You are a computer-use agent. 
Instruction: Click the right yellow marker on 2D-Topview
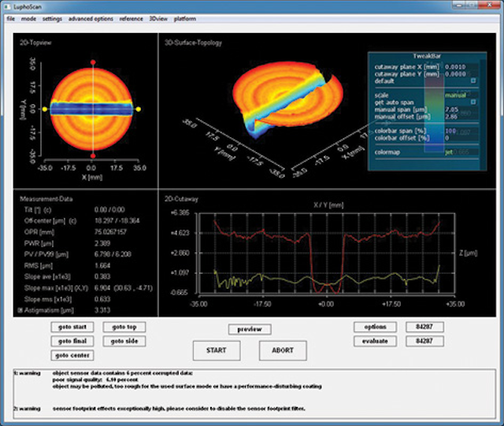pos(139,109)
